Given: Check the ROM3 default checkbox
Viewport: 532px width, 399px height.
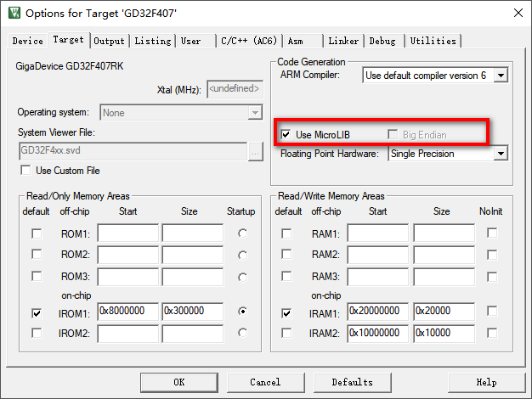Looking at the screenshot, I should [37, 276].
